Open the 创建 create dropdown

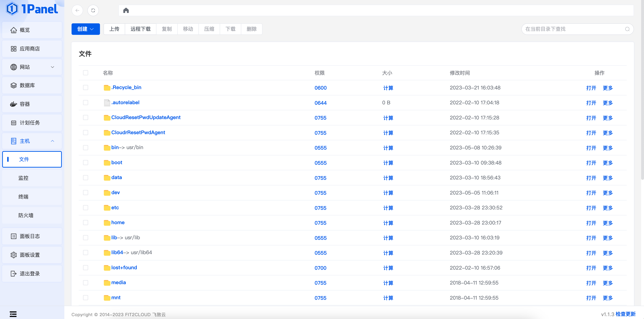pyautogui.click(x=86, y=29)
